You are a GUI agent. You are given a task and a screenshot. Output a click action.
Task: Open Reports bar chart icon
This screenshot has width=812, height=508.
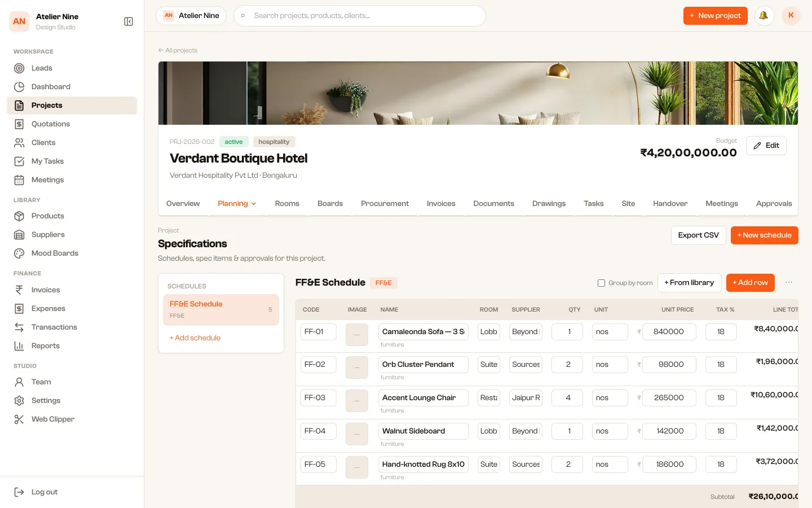pyautogui.click(x=19, y=346)
